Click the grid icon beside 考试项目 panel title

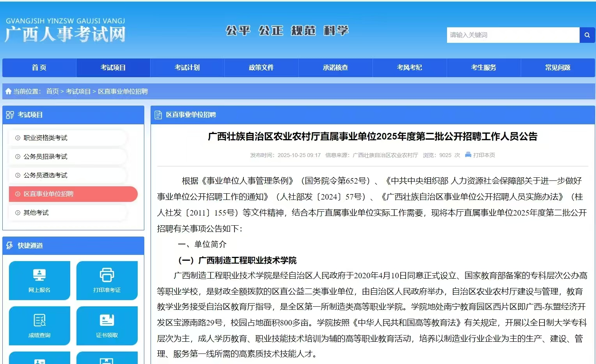tap(9, 115)
